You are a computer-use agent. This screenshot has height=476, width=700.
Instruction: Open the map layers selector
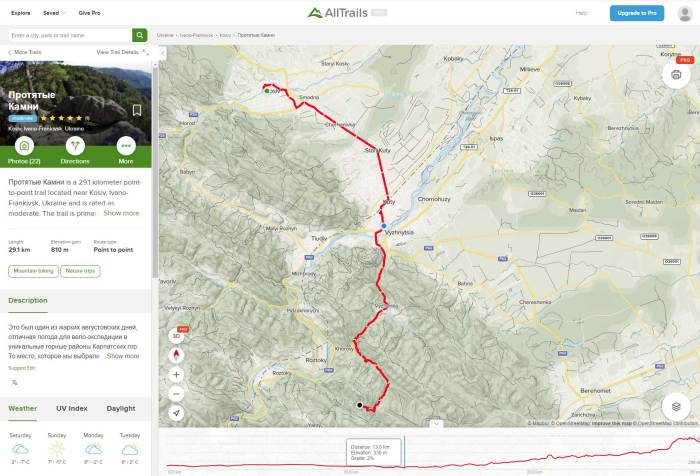(x=676, y=406)
